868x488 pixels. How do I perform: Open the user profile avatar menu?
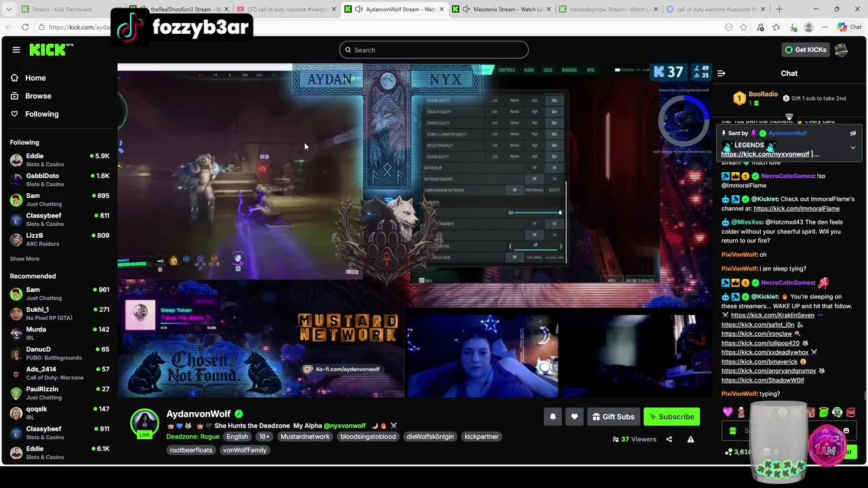842,49
